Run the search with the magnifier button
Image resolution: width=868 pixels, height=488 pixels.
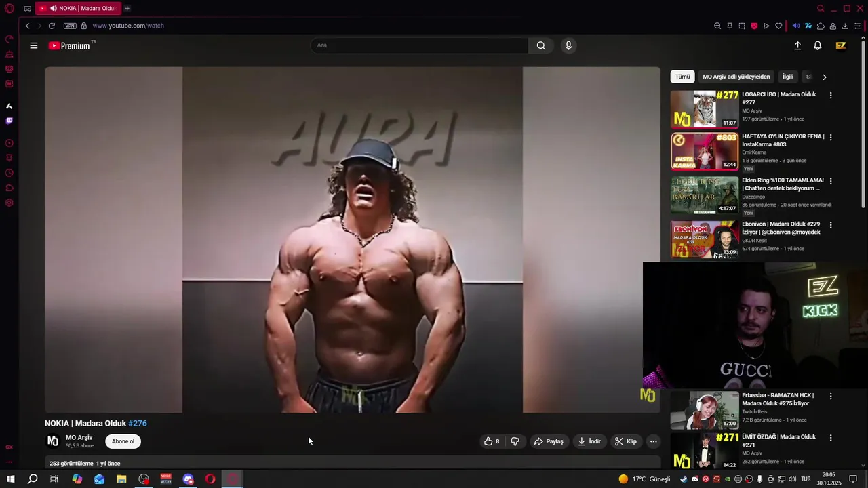pos(540,45)
